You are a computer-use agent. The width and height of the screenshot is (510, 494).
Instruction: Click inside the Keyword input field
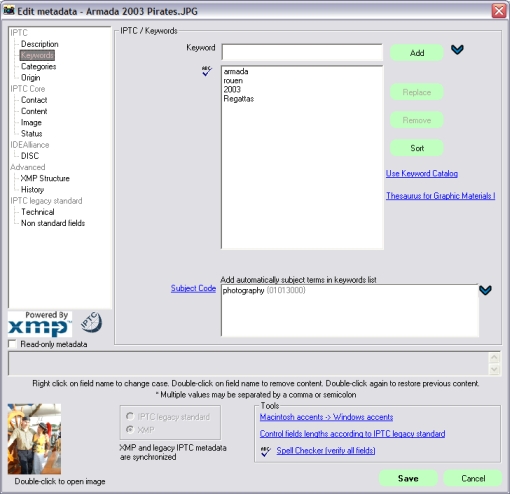[x=302, y=52]
